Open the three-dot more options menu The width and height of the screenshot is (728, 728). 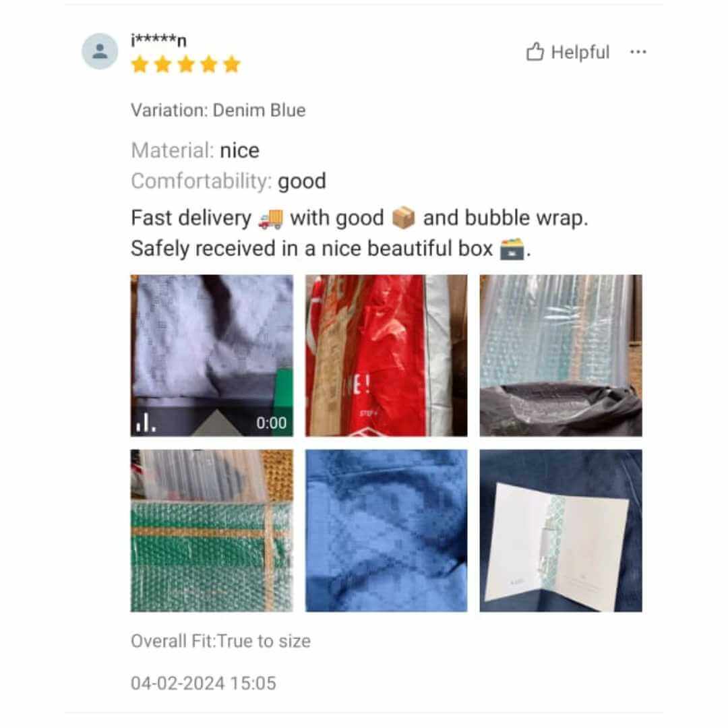[x=638, y=51]
